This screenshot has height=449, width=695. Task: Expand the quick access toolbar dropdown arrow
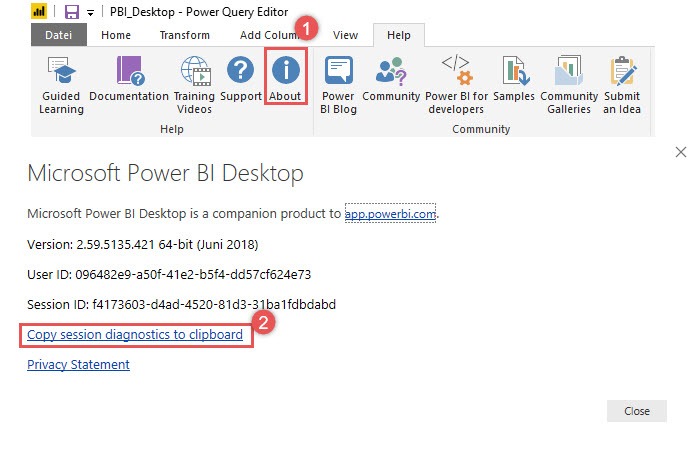pyautogui.click(x=90, y=13)
